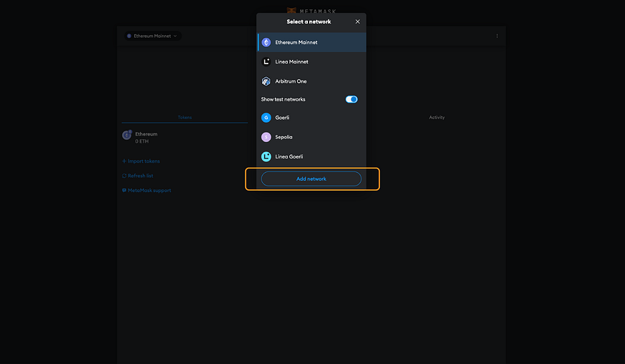Screen dimensions: 625x364
Task: Switch to the Activity tab
Action: pos(437,118)
